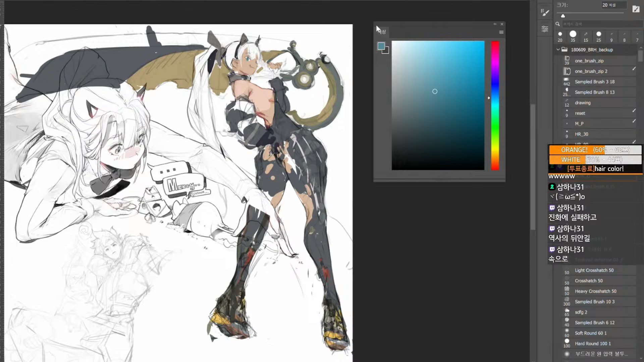Screen dimensions: 644x362
Task: Pick the Heavy Crosshatch 50 brush
Action: click(x=595, y=291)
